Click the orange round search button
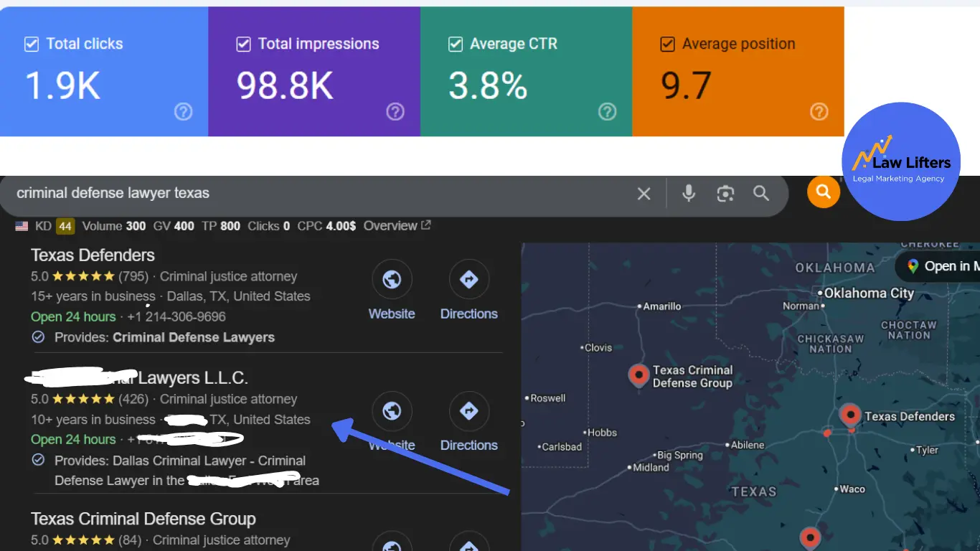 pyautogui.click(x=824, y=192)
